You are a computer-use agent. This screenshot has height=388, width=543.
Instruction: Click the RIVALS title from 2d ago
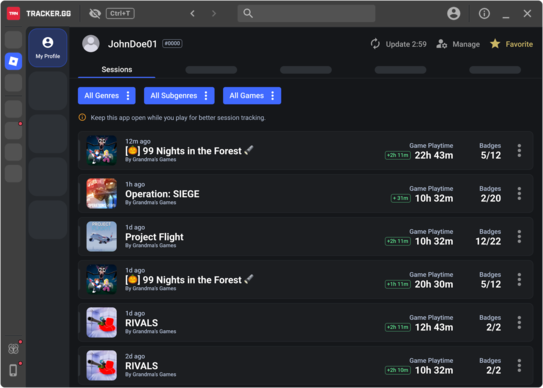[x=142, y=366]
